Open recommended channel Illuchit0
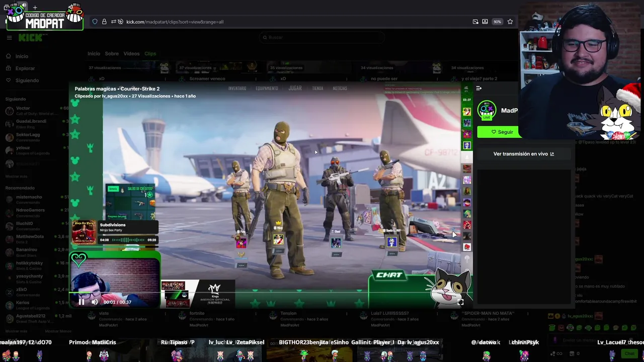Image resolution: width=644 pixels, height=362 pixels. (36, 225)
